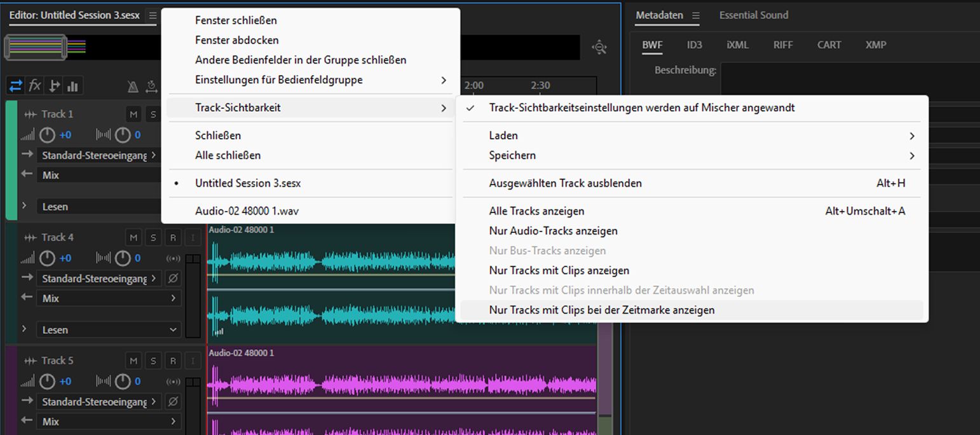Viewport: 980px width, 435px height.
Task: Click Track 1 waveform handle icon
Action: tap(30, 114)
